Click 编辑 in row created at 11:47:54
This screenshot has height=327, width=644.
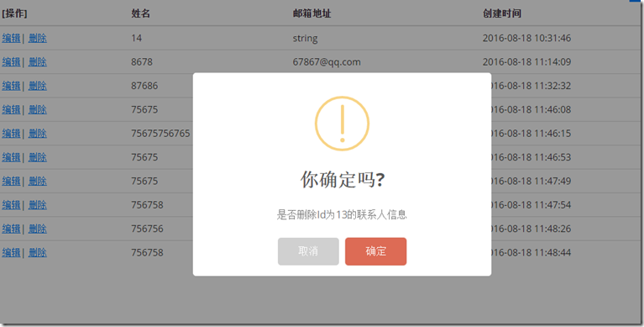tap(11, 205)
